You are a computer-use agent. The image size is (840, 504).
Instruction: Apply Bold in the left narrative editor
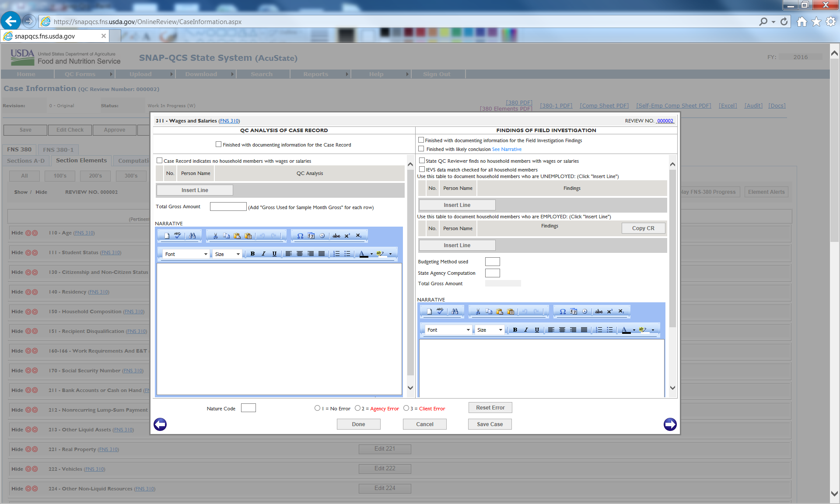tap(252, 254)
